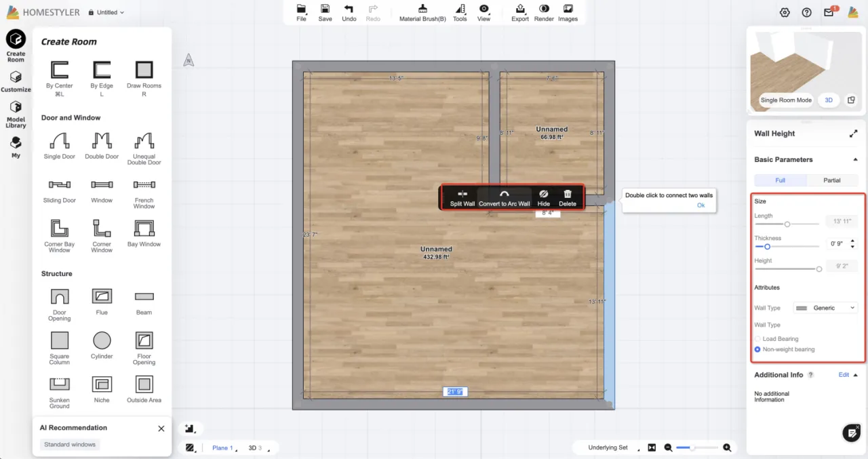Select the Load Bearing radio button
This screenshot has width=868, height=459.
pyautogui.click(x=758, y=339)
